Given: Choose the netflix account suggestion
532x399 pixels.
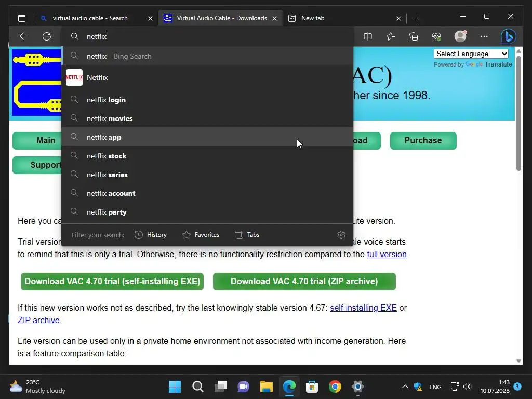Looking at the screenshot, I should (x=207, y=193).
